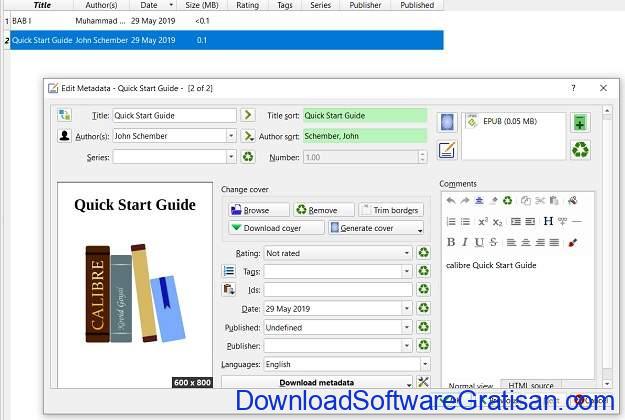Click the green recycle icon in the Comments toolbar
The height and width of the screenshot is (420, 625).
[x=507, y=200]
